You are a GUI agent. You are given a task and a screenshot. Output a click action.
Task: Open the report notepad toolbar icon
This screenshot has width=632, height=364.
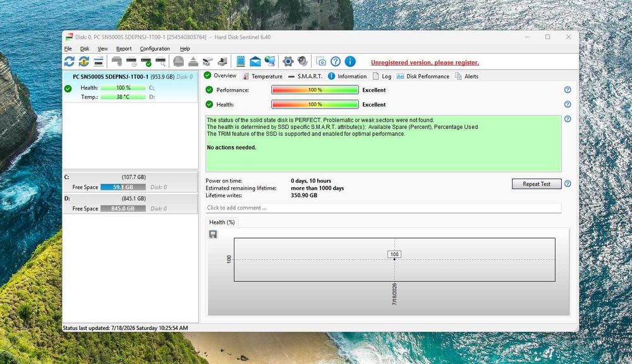click(x=241, y=61)
